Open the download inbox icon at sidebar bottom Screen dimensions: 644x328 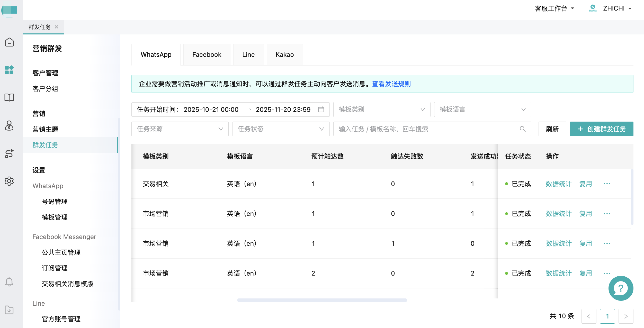click(9, 310)
